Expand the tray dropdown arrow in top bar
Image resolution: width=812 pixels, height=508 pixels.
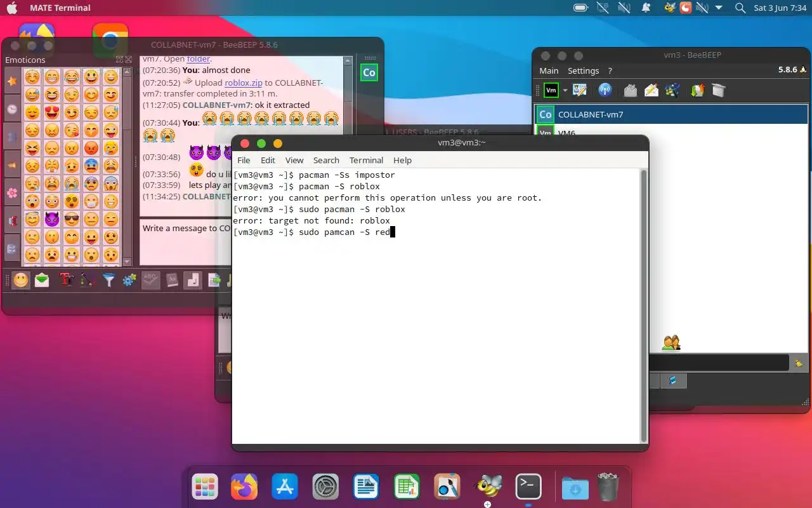719,8
